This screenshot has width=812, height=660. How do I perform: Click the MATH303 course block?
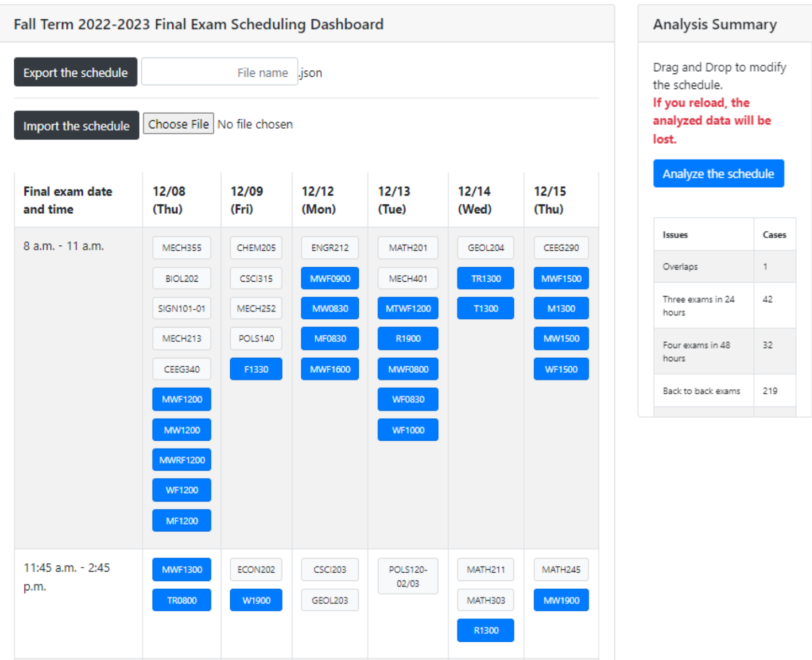point(485,600)
